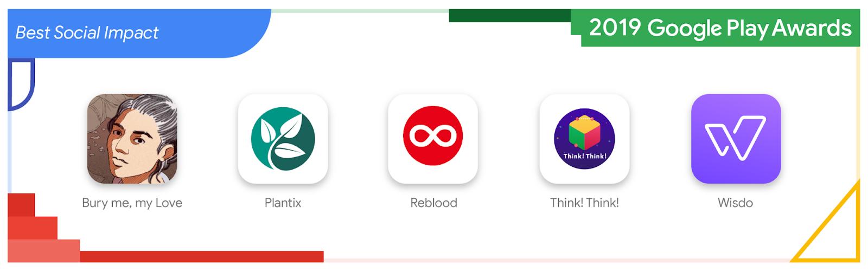
Task: Open the Think! Think! cube icon
Action: 584,139
